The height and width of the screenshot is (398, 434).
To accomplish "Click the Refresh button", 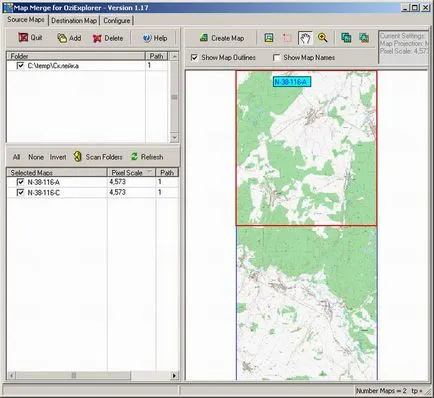I will (x=147, y=157).
